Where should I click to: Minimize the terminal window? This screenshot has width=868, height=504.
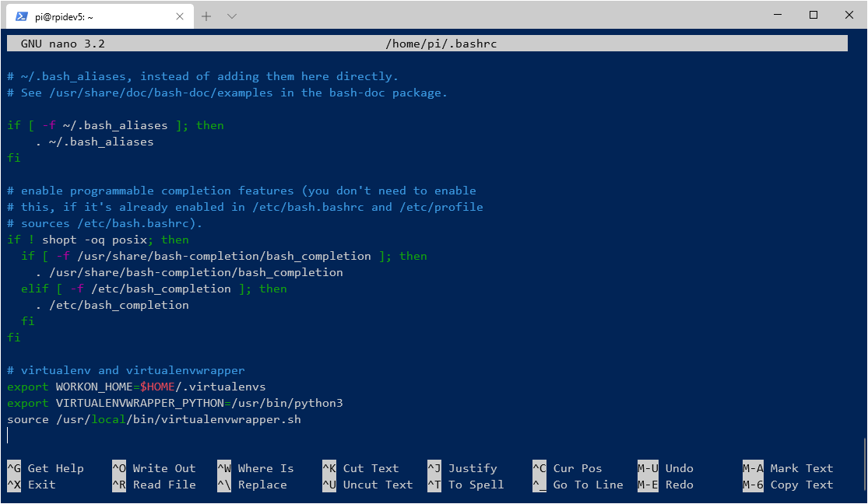[778, 15]
